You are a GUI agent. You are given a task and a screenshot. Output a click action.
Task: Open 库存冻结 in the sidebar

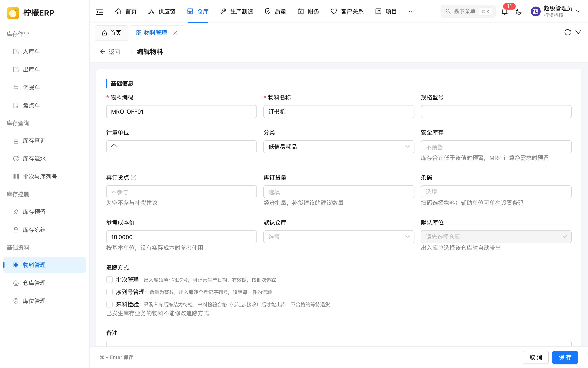[x=45, y=230]
